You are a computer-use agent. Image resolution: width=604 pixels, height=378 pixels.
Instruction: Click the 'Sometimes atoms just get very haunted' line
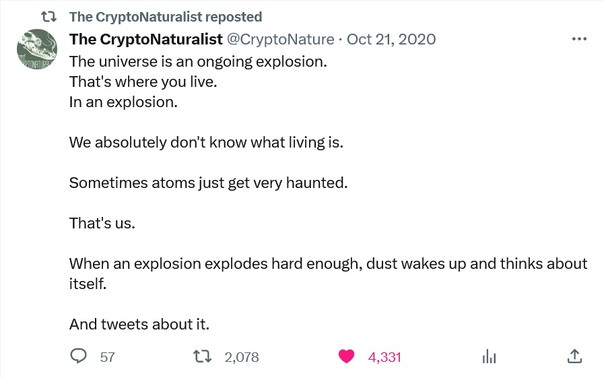click(208, 183)
